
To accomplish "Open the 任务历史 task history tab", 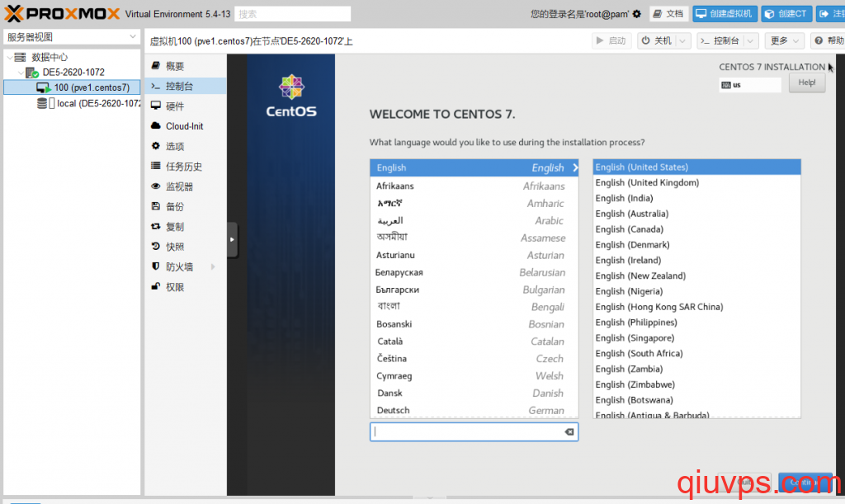I will [186, 167].
